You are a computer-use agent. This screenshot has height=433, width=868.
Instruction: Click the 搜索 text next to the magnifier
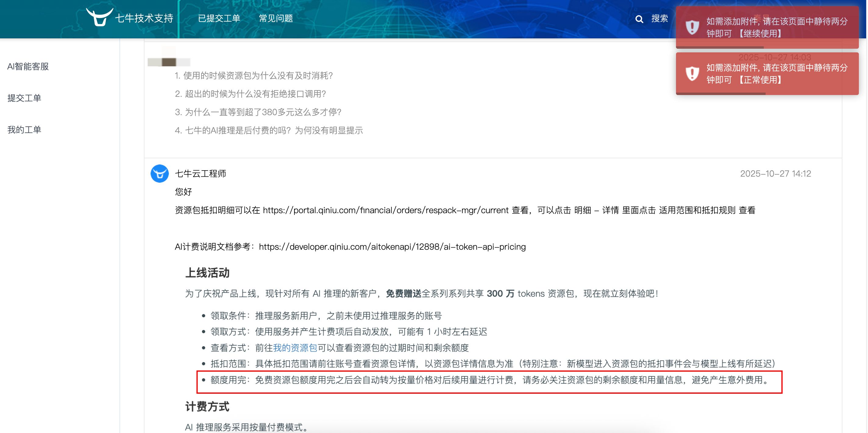[x=659, y=19]
